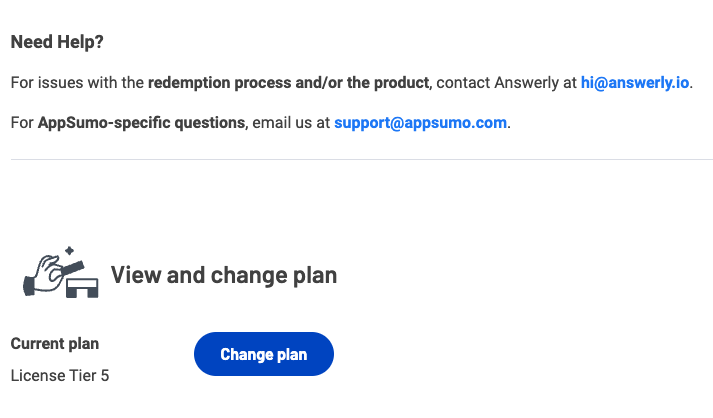The image size is (713, 418).
Task: Select the View and change plan heading
Action: click(224, 275)
